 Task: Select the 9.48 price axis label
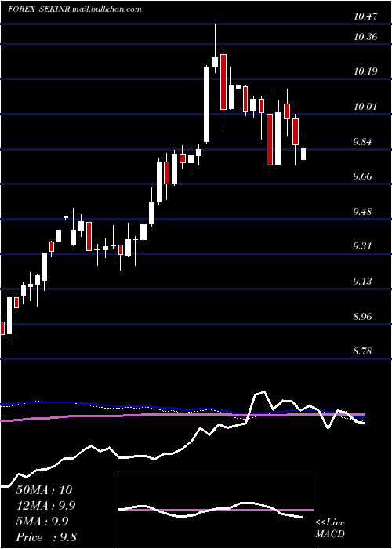pyautogui.click(x=362, y=212)
